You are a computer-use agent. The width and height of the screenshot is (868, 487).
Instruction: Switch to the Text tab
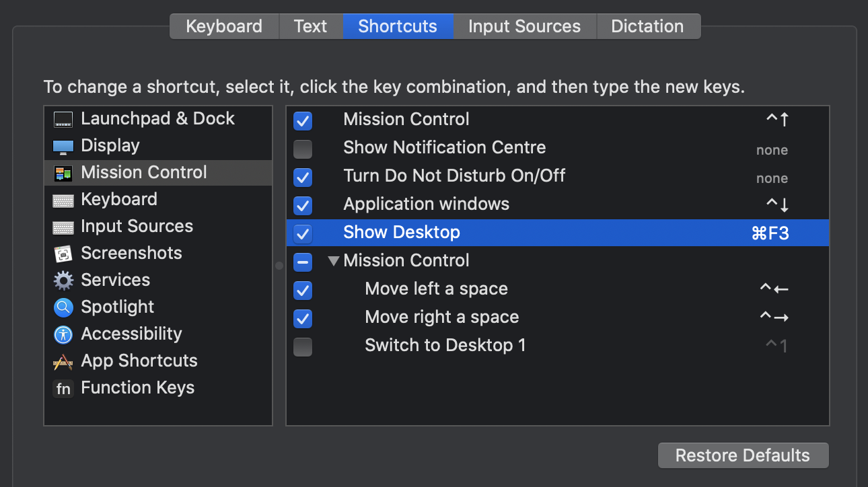[310, 26]
